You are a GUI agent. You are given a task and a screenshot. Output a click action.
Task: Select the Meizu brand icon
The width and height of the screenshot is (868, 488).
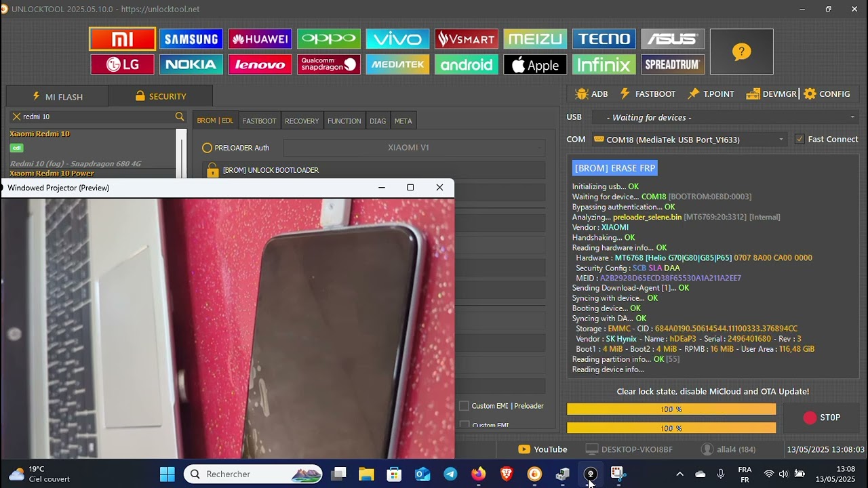pos(536,39)
